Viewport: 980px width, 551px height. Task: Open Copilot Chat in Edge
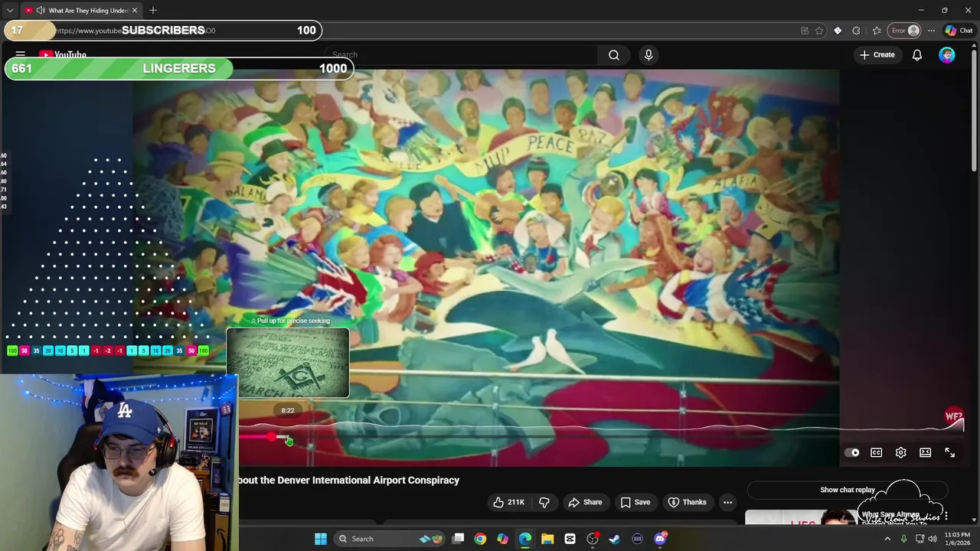pyautogui.click(x=959, y=31)
